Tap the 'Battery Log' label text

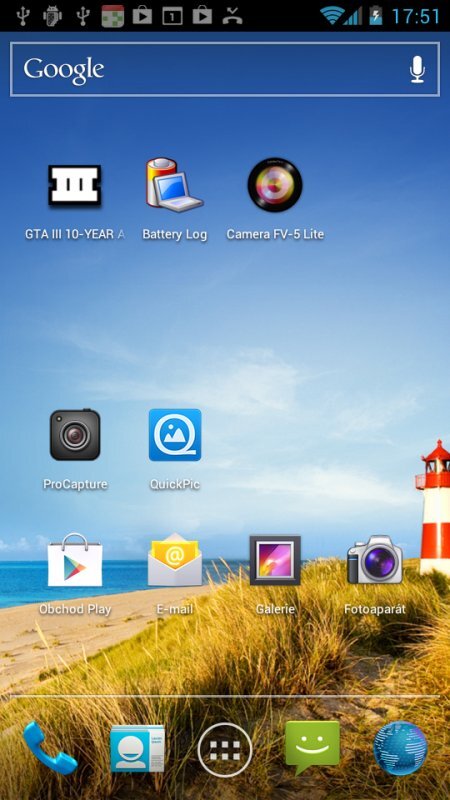174,234
